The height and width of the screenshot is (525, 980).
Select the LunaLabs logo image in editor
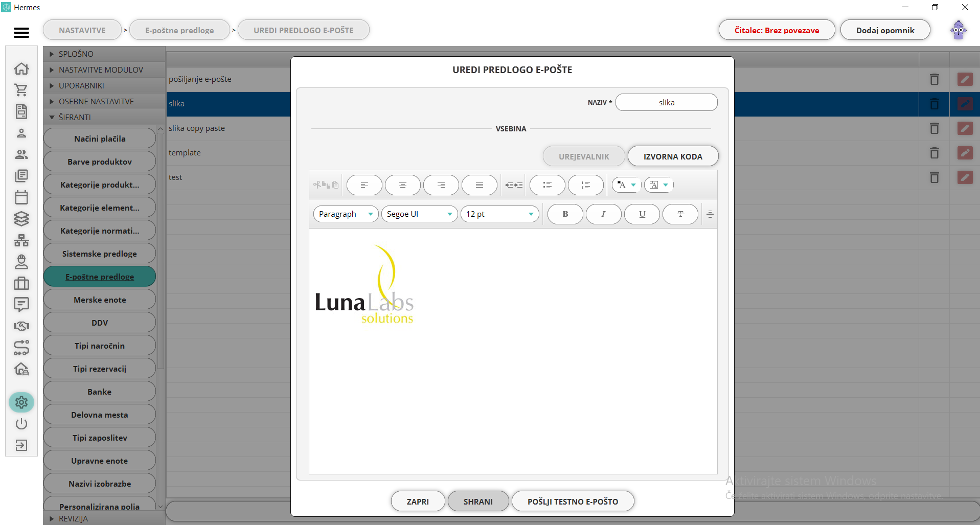point(364,284)
